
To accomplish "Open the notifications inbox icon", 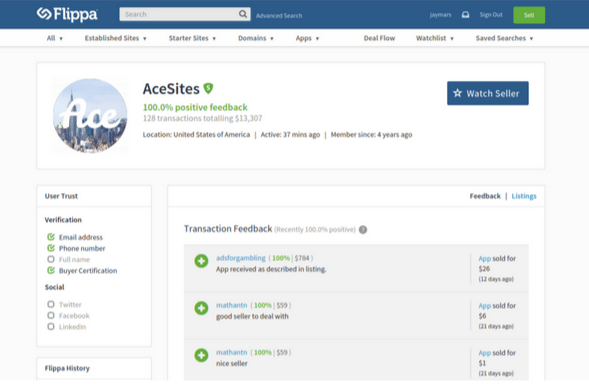I will [465, 15].
